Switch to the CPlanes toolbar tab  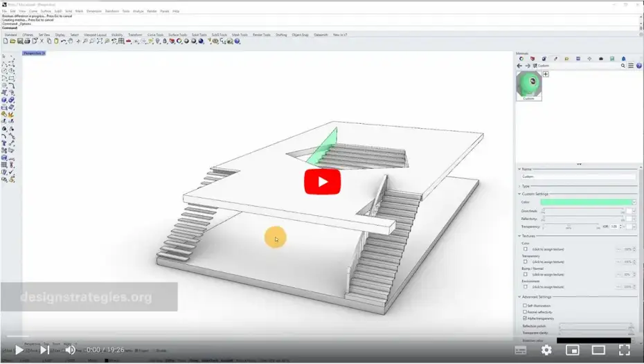(x=28, y=35)
